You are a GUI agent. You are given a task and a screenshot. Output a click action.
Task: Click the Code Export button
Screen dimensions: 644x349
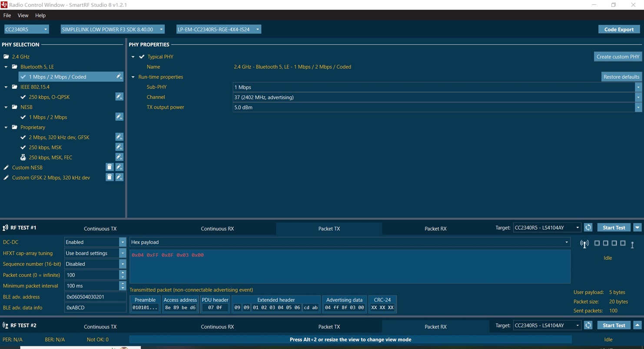pyautogui.click(x=619, y=29)
